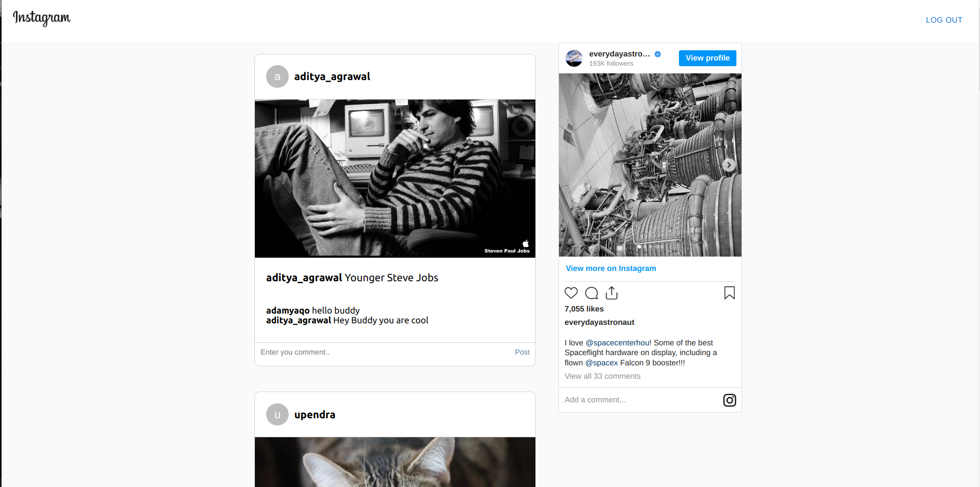The width and height of the screenshot is (980, 487).
Task: Log out using the LOG OUT link
Action: coord(944,20)
